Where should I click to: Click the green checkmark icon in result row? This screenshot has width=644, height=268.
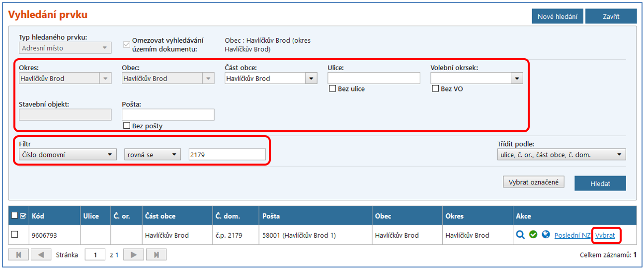(533, 235)
